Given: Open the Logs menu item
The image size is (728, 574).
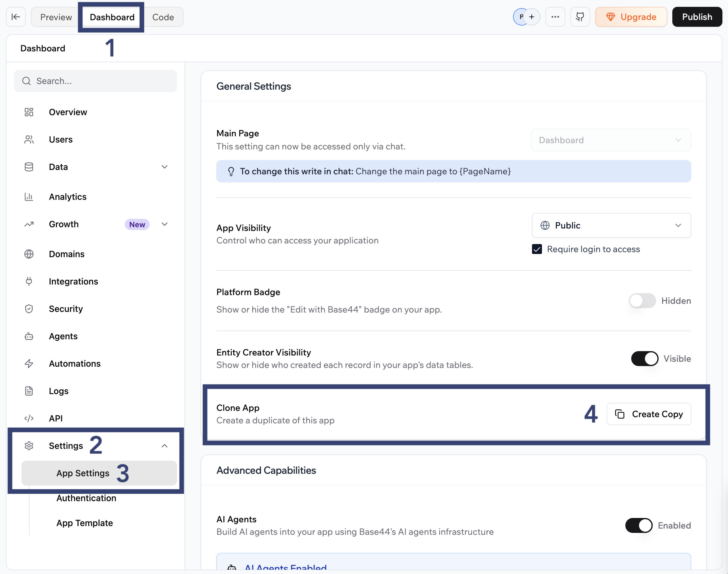Looking at the screenshot, I should [x=96, y=391].
